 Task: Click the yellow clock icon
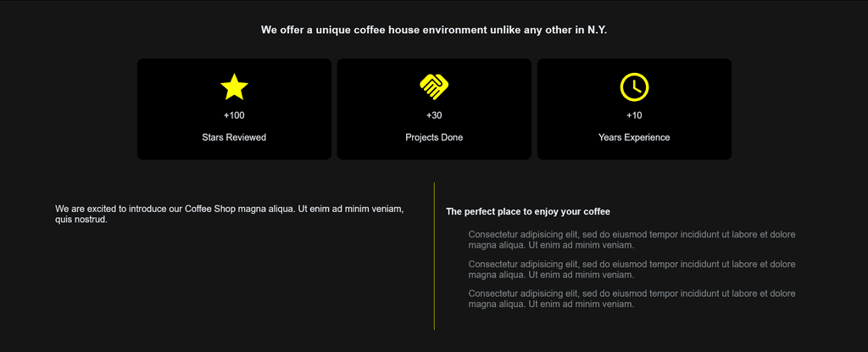pos(634,87)
